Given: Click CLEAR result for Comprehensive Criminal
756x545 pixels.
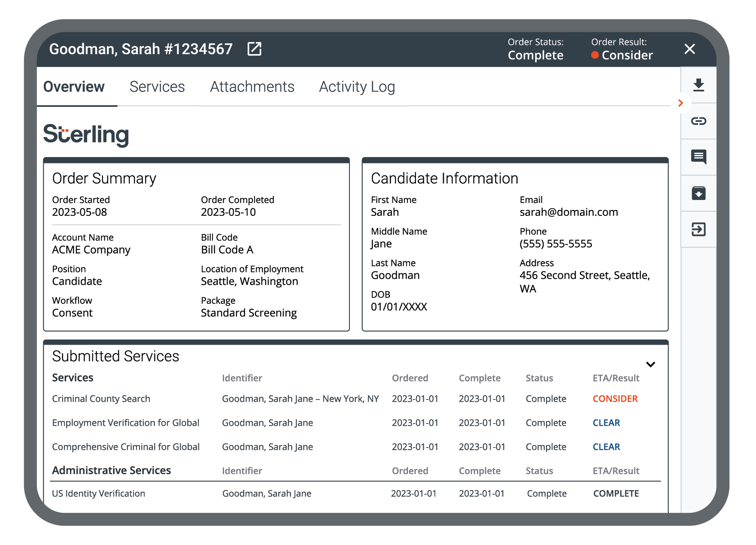Looking at the screenshot, I should 606,447.
